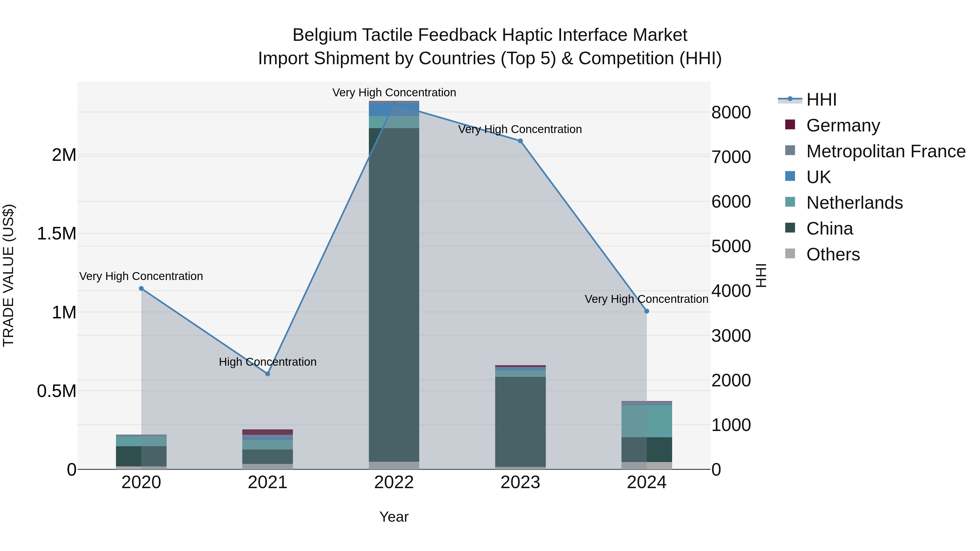Click the 2021 HHI data point marker

pos(267,374)
